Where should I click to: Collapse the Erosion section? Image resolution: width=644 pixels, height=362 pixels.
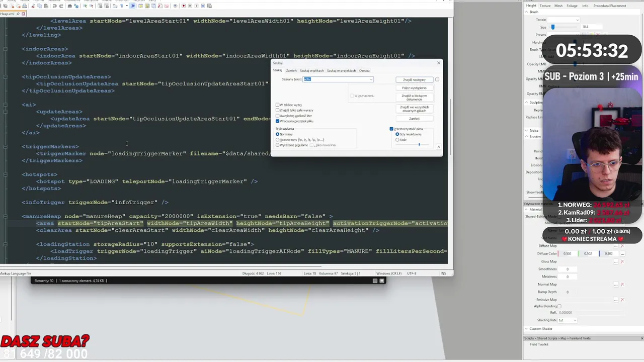[x=527, y=136]
